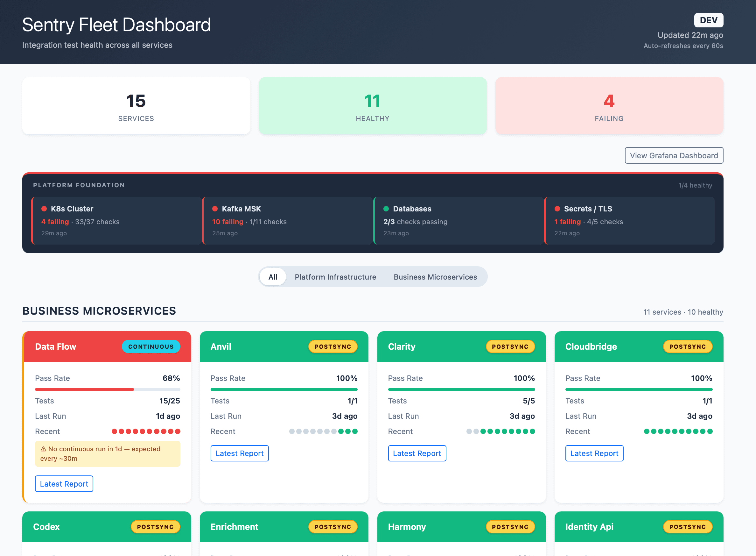Switch to the Platform Infrastructure tab
756x556 pixels.
pos(335,277)
